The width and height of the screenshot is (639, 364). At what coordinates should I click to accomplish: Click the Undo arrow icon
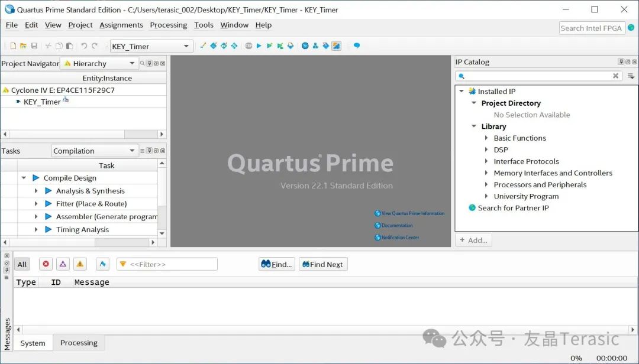tap(84, 45)
